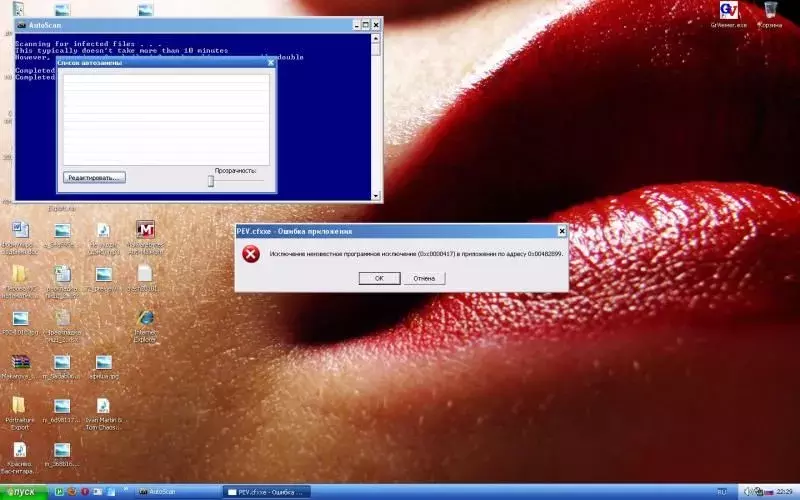
Task: Click Отмена in the PEV.cfxxe error dialog
Action: [424, 279]
